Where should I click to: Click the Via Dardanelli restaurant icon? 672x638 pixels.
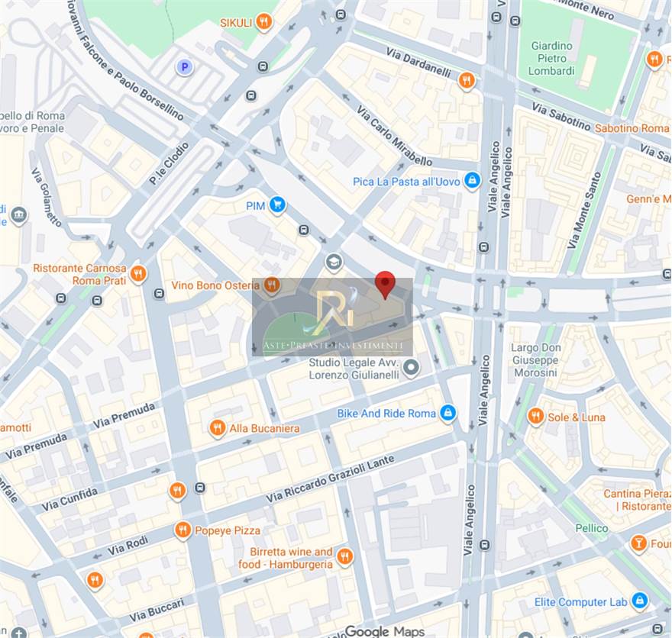pos(467,80)
